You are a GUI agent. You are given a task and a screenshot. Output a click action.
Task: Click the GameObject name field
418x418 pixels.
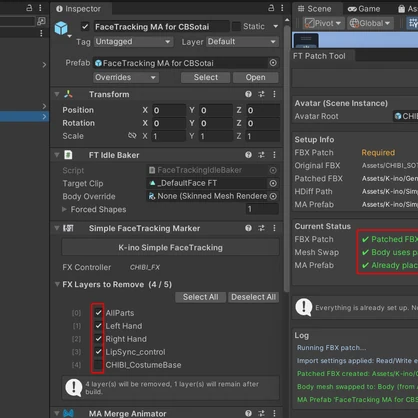[161, 27]
